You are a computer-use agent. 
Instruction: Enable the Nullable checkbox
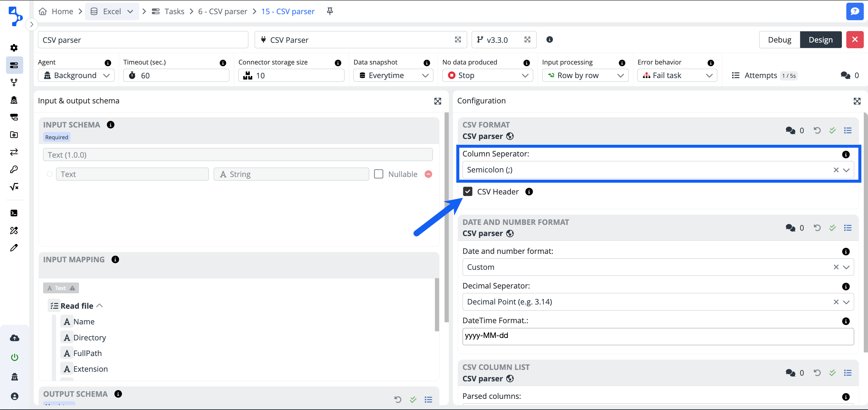[x=379, y=174]
